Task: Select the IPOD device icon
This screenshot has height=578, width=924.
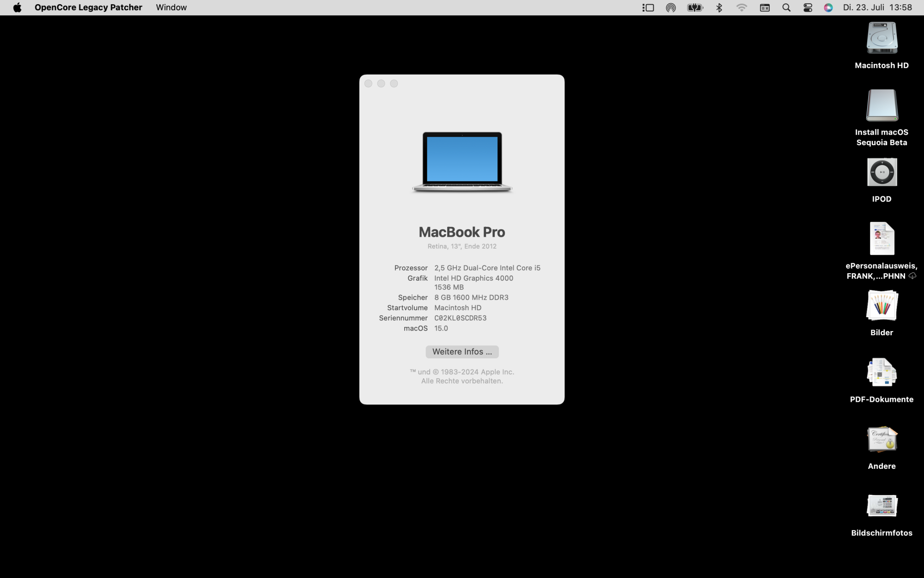Action: pos(881,172)
